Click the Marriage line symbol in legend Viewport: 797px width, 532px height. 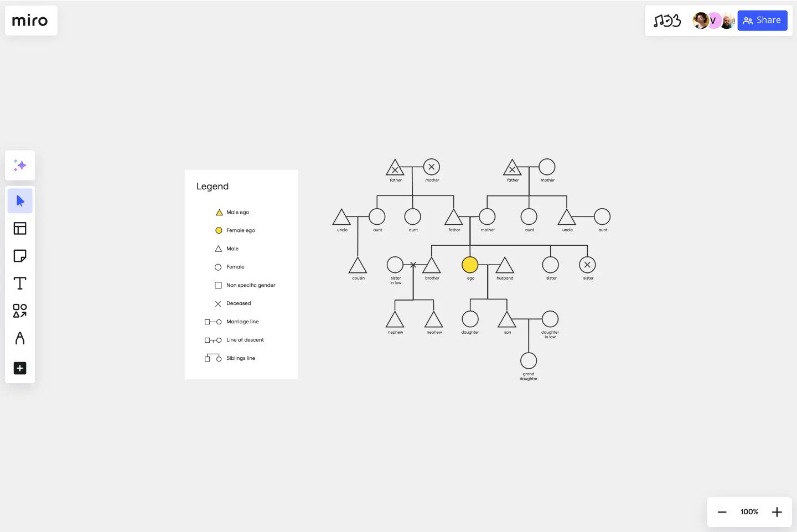click(x=213, y=322)
